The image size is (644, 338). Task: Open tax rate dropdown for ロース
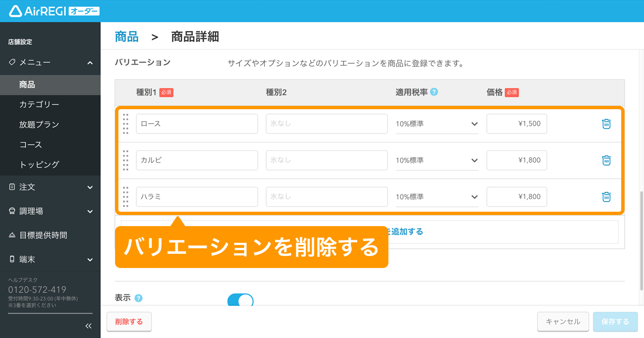(x=437, y=124)
